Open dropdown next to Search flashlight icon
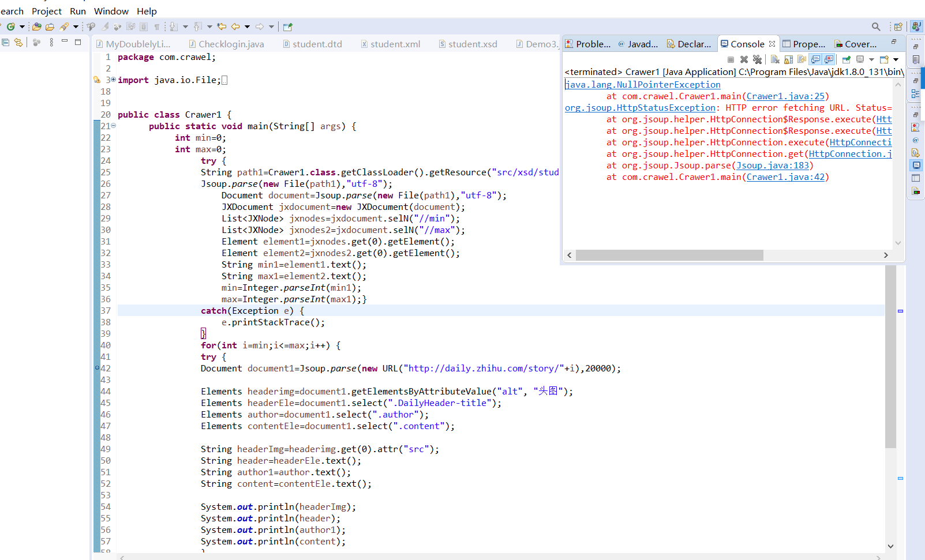925x560 pixels. coord(76,27)
